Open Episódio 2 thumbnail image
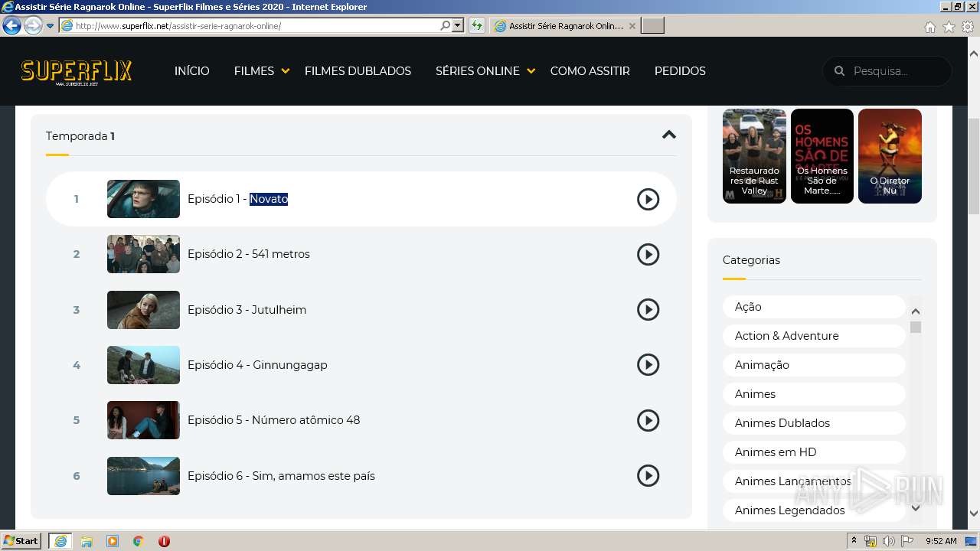This screenshot has width=980, height=551. tap(143, 254)
